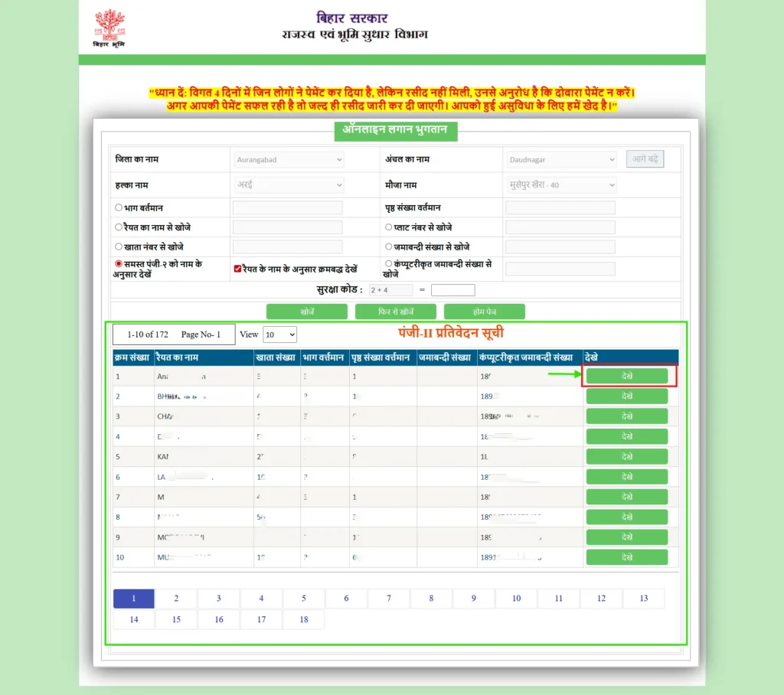784x695 pixels.
Task: Click देखे button in row 2
Action: (x=627, y=396)
